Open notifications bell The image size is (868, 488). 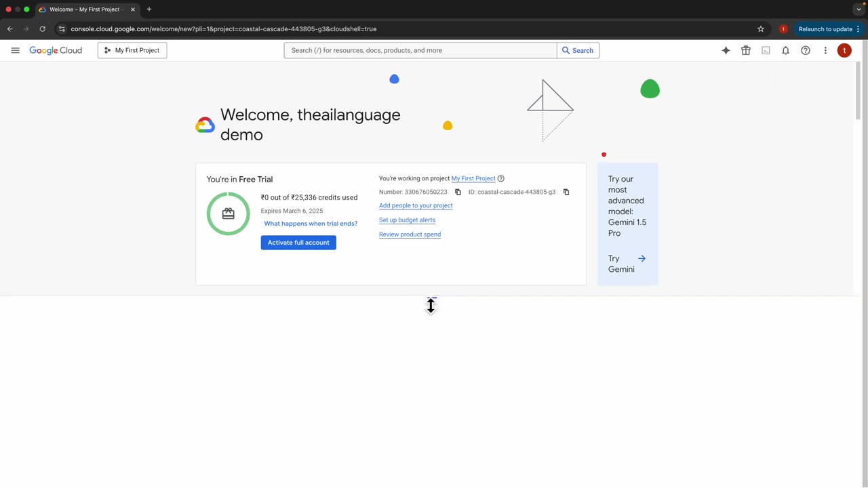[785, 50]
